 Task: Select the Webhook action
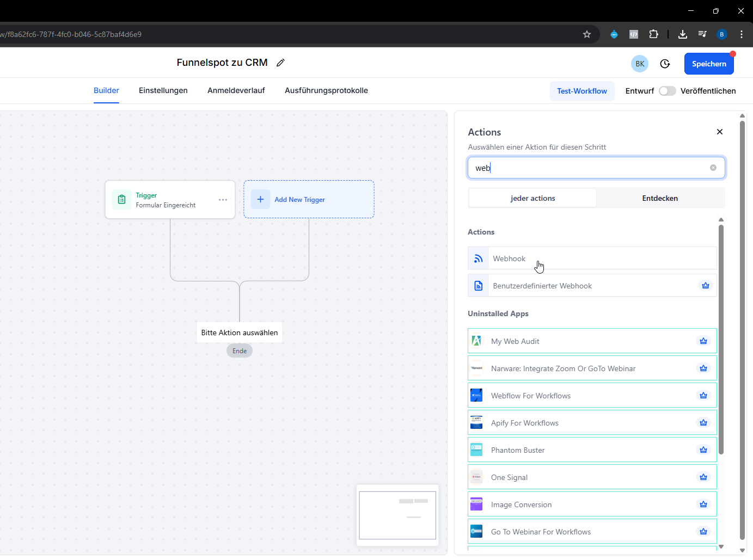pyautogui.click(x=592, y=259)
